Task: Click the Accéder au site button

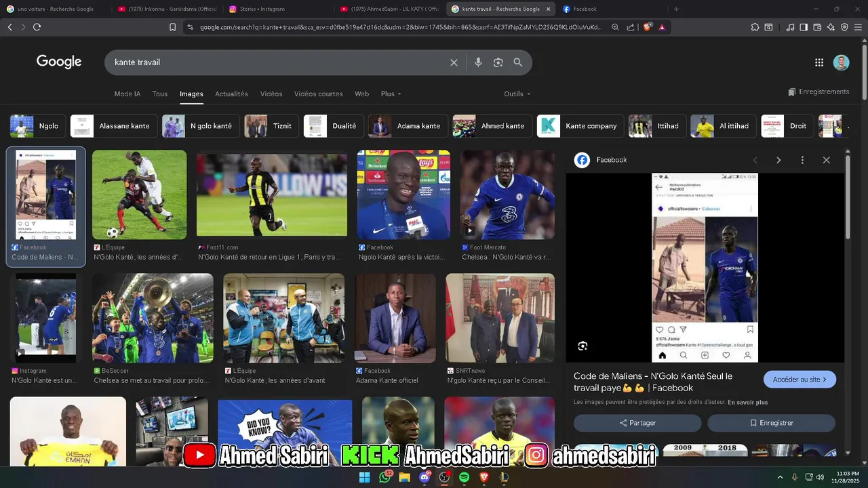Action: (x=800, y=380)
